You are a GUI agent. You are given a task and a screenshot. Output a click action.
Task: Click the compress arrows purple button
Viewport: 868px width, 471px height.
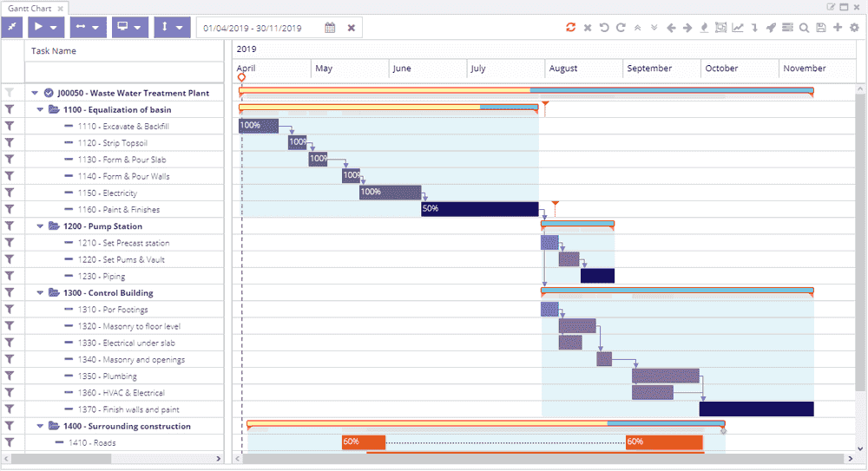(11, 27)
